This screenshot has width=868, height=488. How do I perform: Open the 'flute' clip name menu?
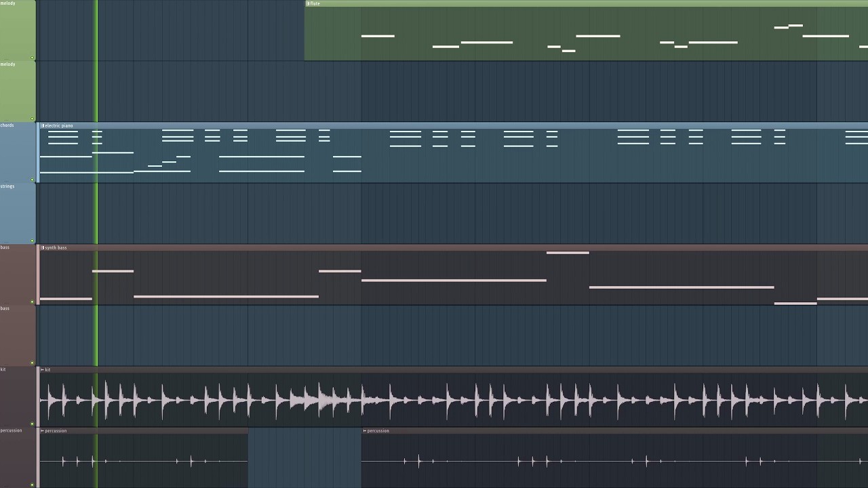pos(315,3)
